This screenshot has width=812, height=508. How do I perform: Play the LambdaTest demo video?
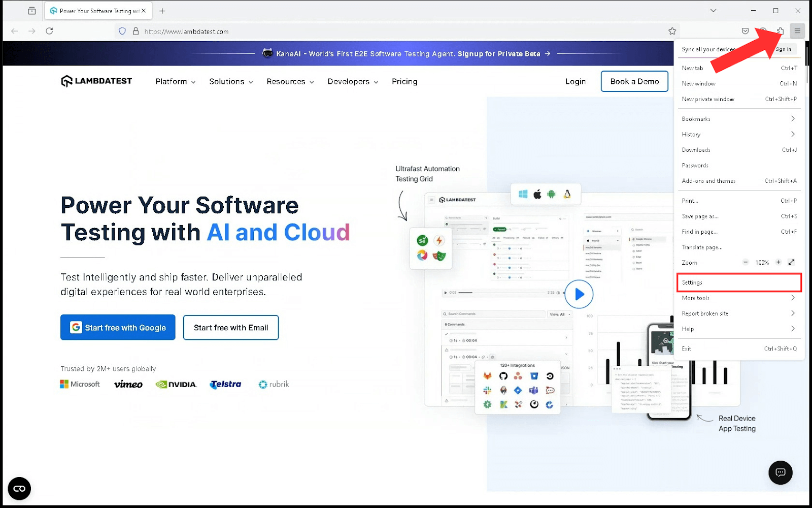pos(579,294)
